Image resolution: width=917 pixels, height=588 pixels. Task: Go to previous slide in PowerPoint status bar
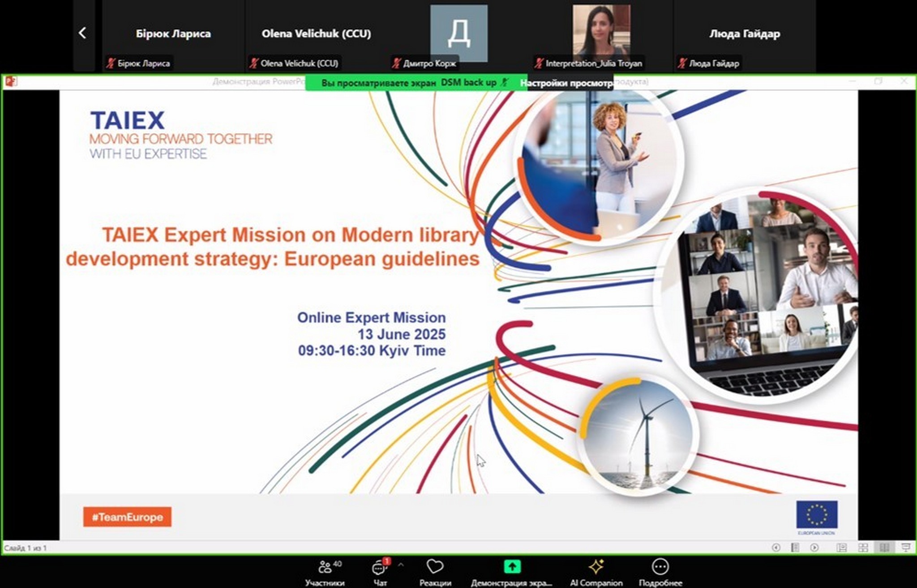(x=776, y=548)
